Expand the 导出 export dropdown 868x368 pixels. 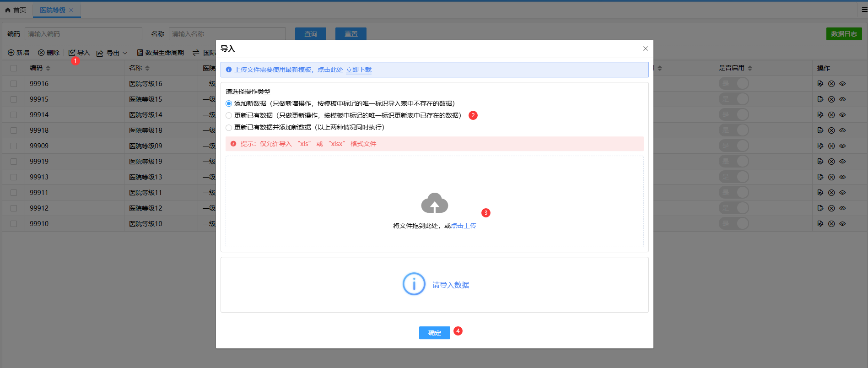[x=124, y=53]
